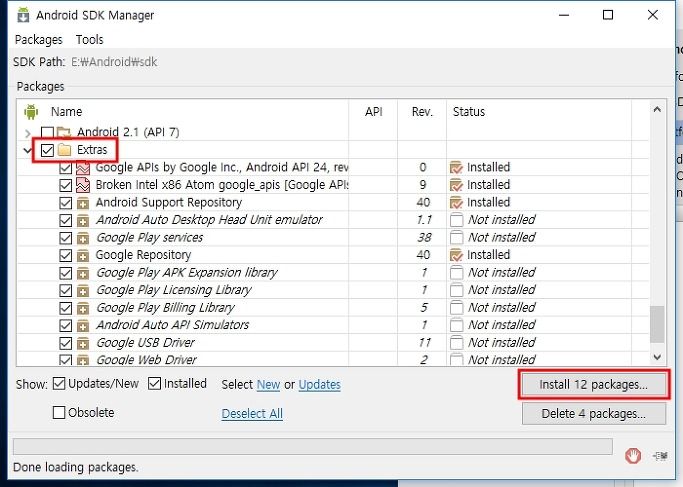Click the Installed status icon for Google Repository
This screenshot has height=487, width=683.
pos(456,255)
